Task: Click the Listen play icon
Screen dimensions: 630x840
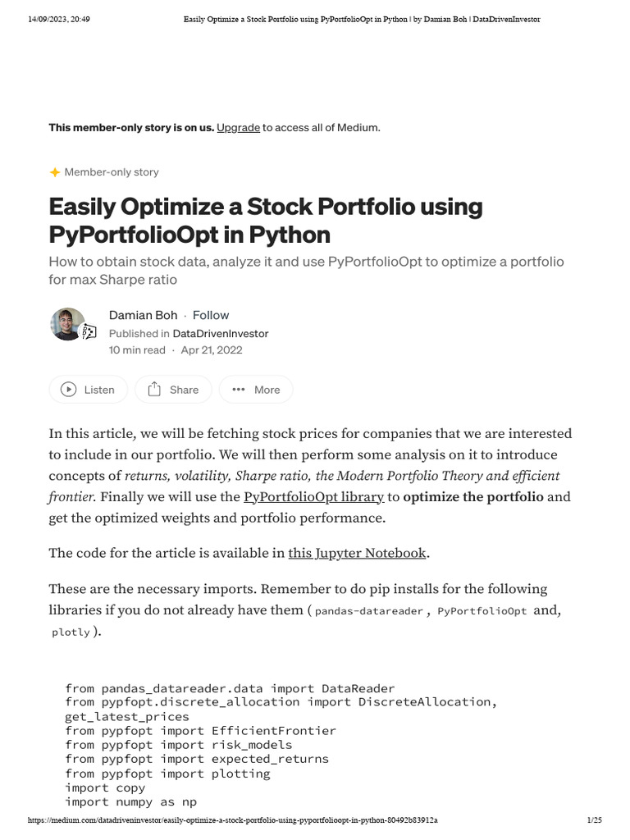Action: click(x=68, y=390)
